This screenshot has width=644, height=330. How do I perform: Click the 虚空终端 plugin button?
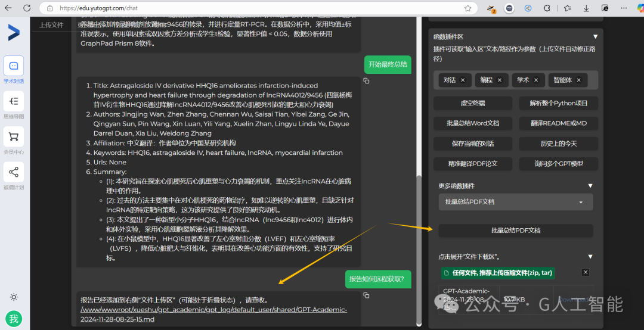point(473,103)
